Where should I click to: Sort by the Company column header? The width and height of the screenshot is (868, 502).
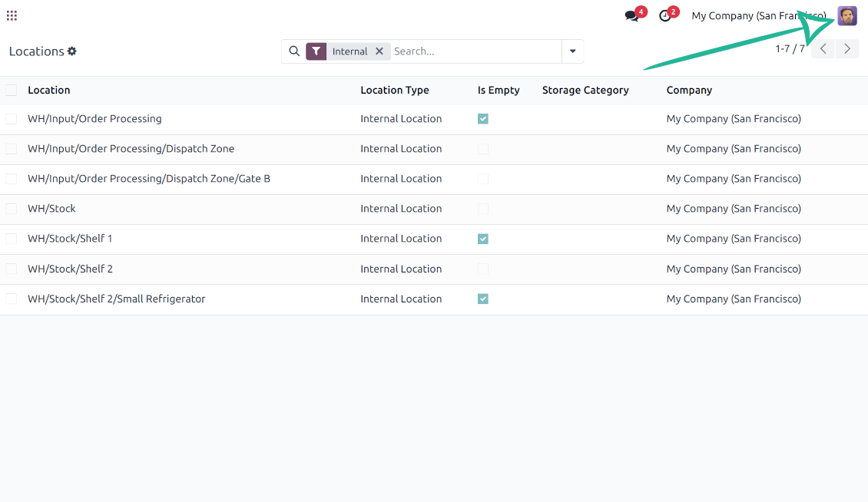(x=689, y=91)
